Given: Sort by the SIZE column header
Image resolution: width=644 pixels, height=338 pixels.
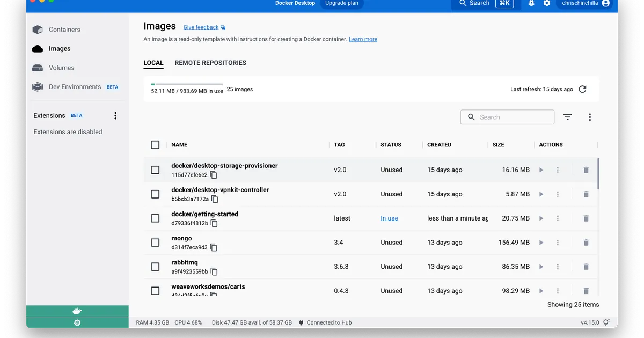Looking at the screenshot, I should 499,145.
